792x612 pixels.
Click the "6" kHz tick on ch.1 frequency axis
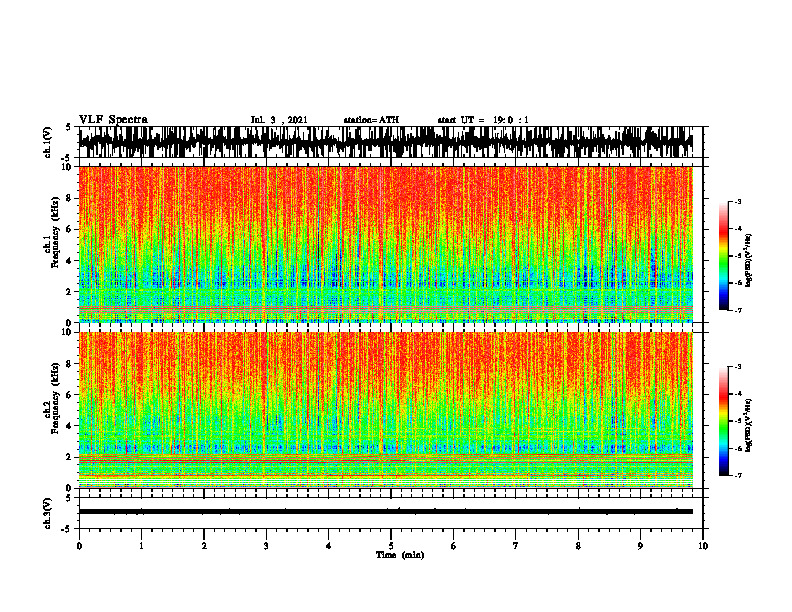[70, 229]
